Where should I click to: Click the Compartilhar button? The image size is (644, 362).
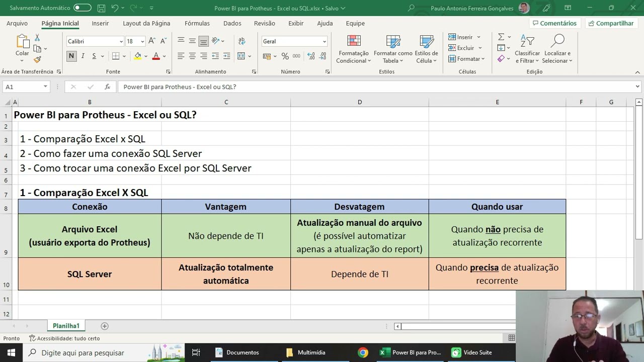pyautogui.click(x=611, y=23)
